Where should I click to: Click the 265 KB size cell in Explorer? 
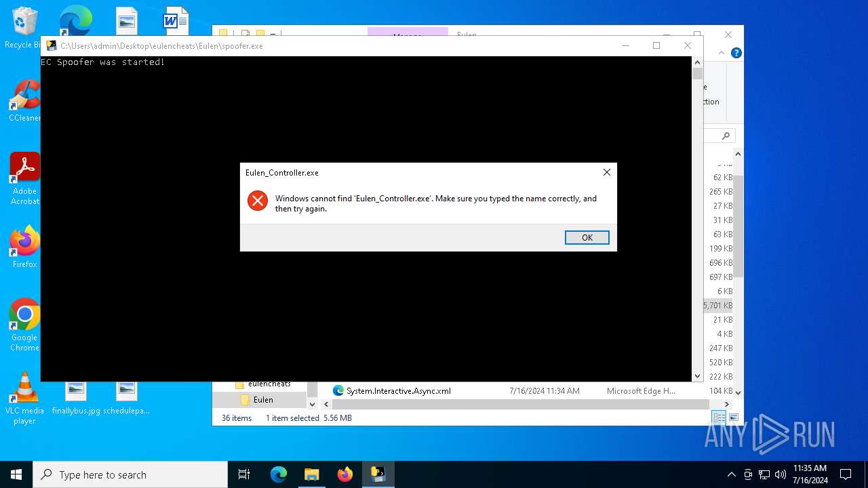(x=720, y=191)
